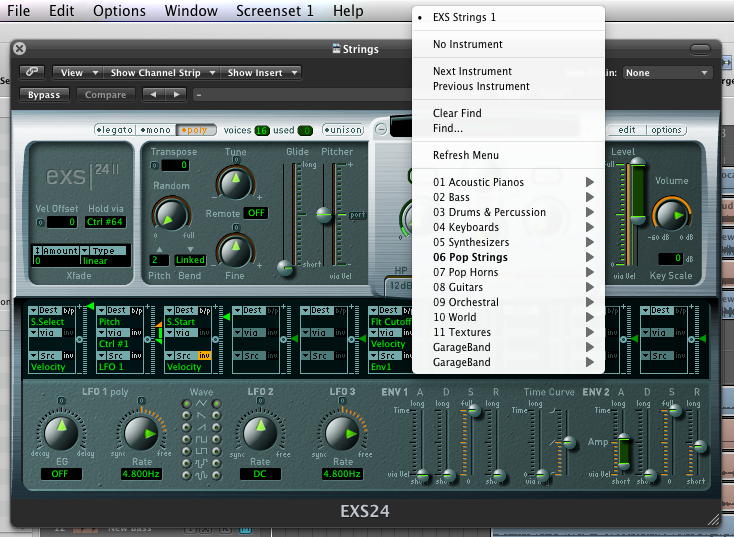Image resolution: width=734 pixels, height=537 pixels.
Task: Enable legato mode
Action: 115,130
